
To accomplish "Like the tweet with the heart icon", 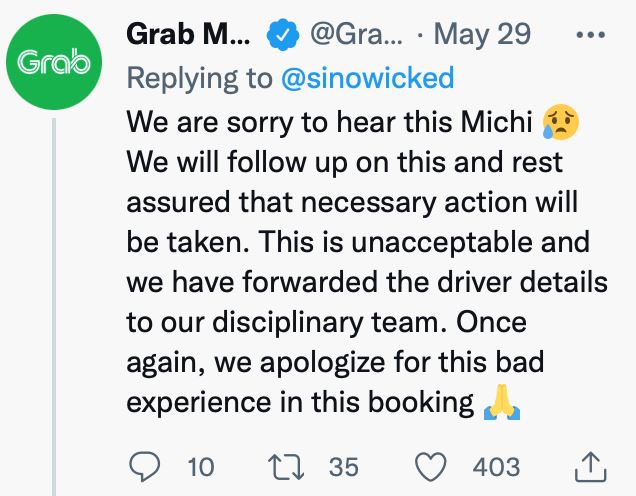I will (431, 465).
